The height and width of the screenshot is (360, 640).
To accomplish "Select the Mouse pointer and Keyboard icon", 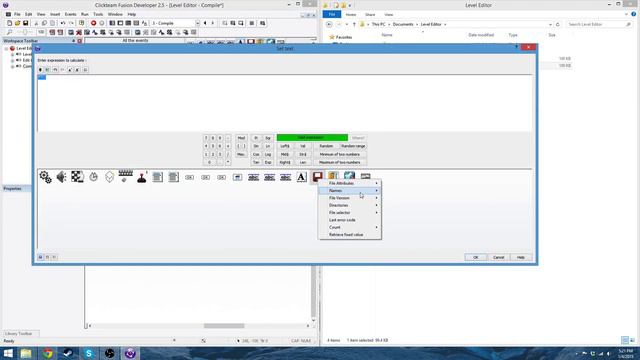I will tap(125, 176).
